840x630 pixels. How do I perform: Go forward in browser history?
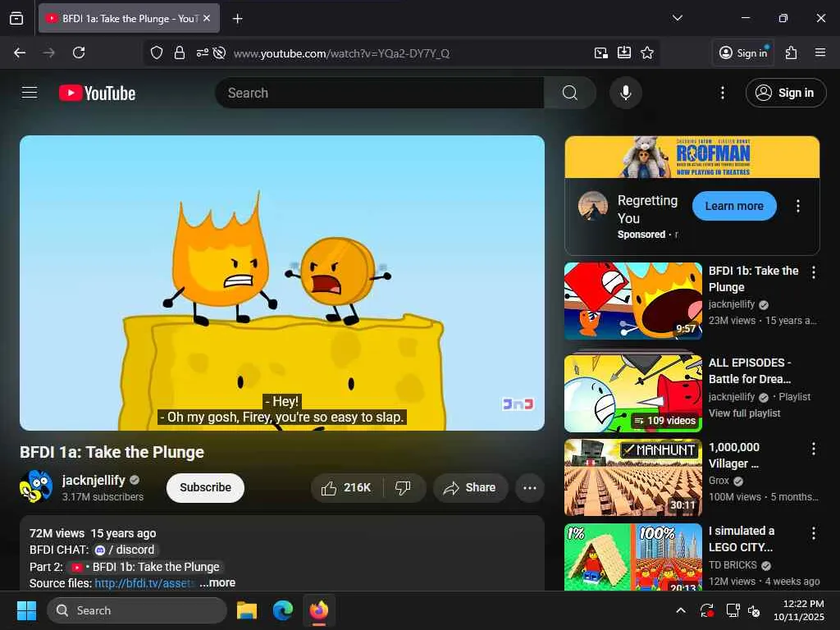(x=48, y=52)
